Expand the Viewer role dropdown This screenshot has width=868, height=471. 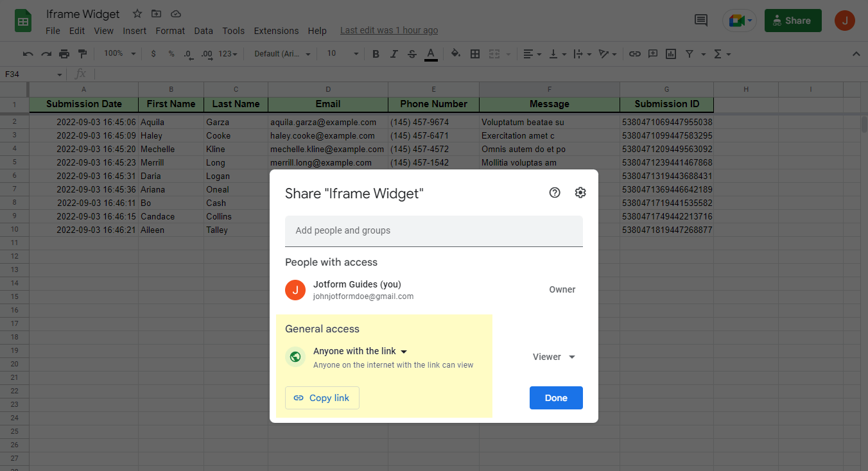[553, 357]
